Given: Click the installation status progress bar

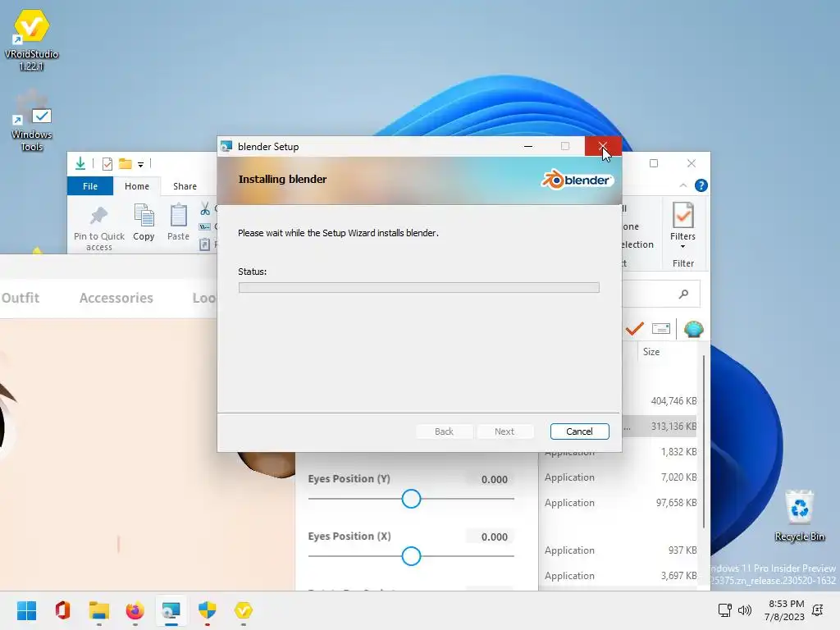Looking at the screenshot, I should point(419,288).
